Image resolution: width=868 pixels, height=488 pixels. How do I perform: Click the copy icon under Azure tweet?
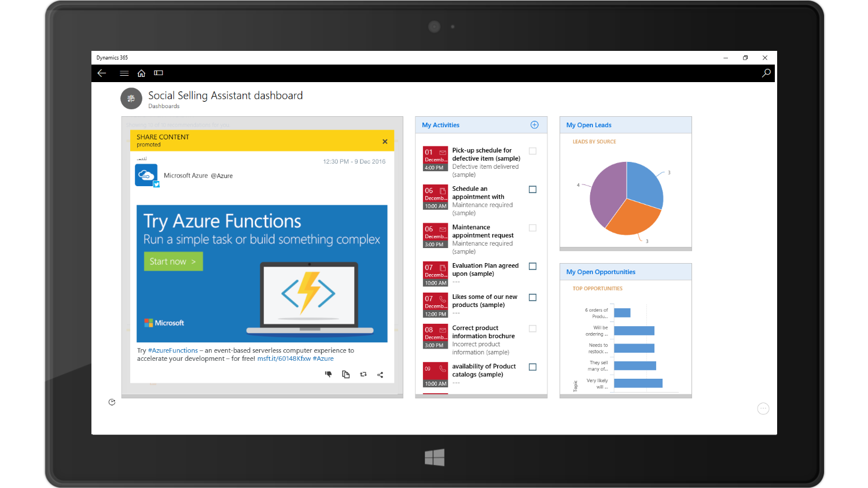pos(346,374)
